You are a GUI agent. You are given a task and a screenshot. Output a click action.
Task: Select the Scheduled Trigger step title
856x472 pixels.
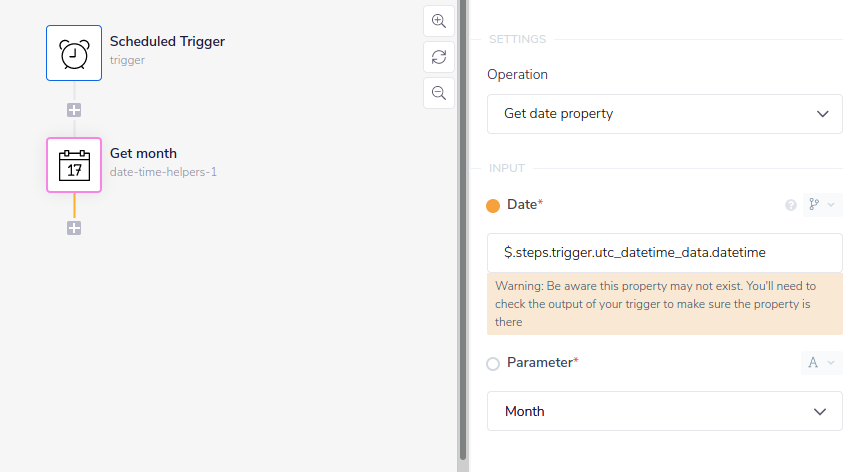167,42
